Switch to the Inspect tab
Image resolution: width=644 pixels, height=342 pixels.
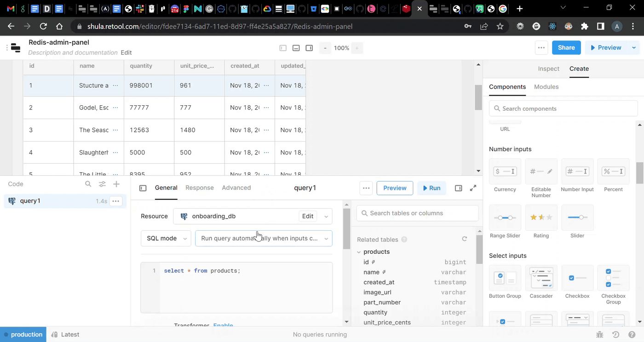(x=548, y=68)
